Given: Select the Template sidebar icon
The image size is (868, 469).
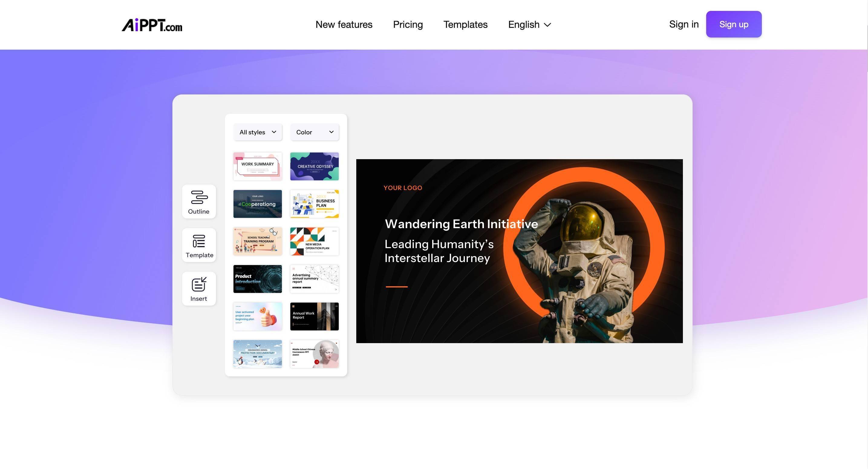Looking at the screenshot, I should pos(199,245).
